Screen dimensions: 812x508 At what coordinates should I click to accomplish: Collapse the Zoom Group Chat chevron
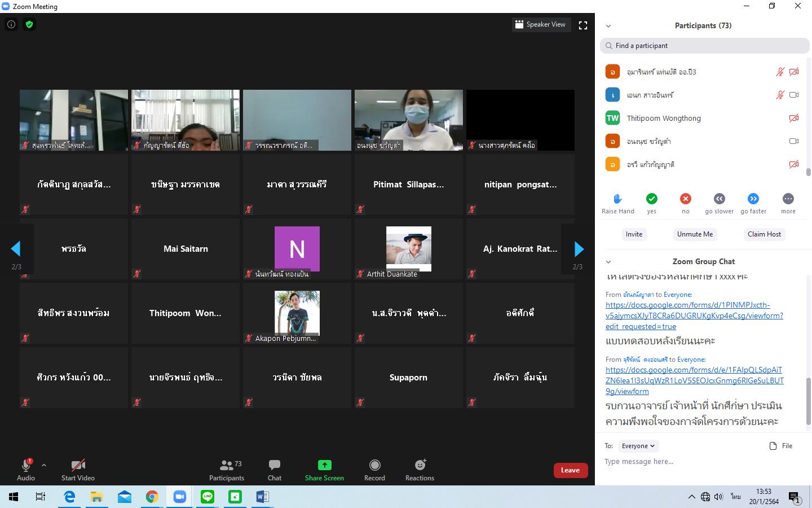click(x=608, y=262)
